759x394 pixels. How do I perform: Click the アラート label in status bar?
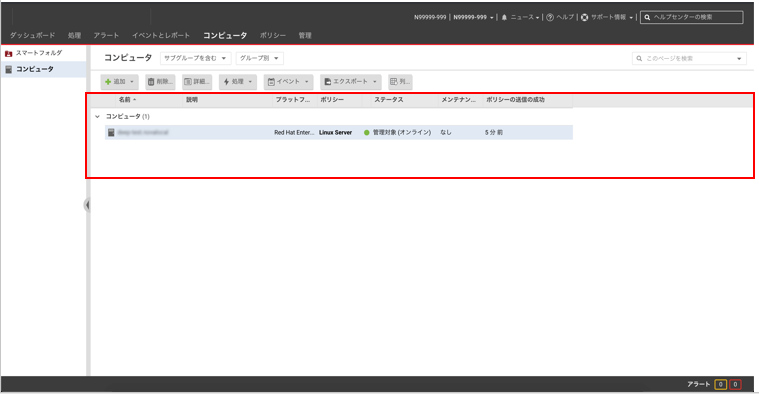coord(698,384)
